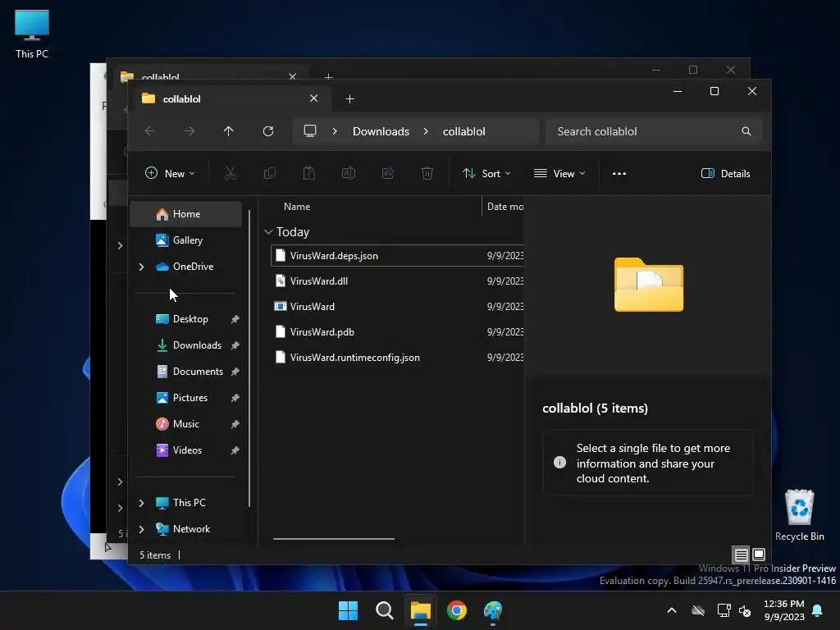
Task: Open Google Chrome from the taskbar
Action: click(456, 610)
